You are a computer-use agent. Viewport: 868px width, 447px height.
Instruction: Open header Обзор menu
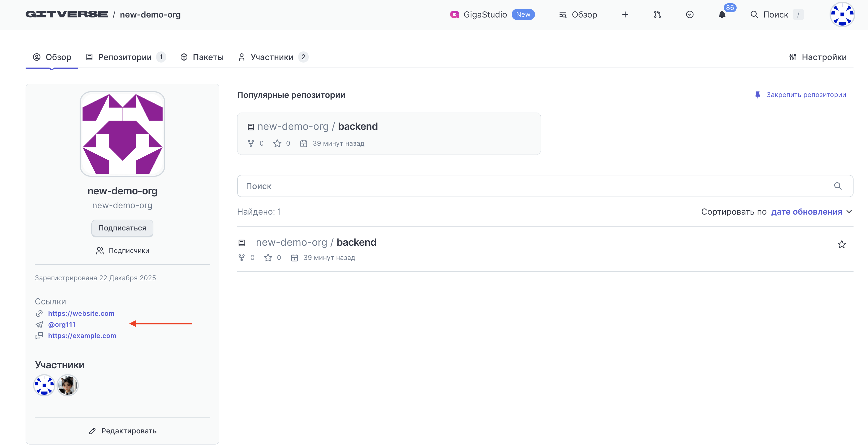(x=578, y=14)
